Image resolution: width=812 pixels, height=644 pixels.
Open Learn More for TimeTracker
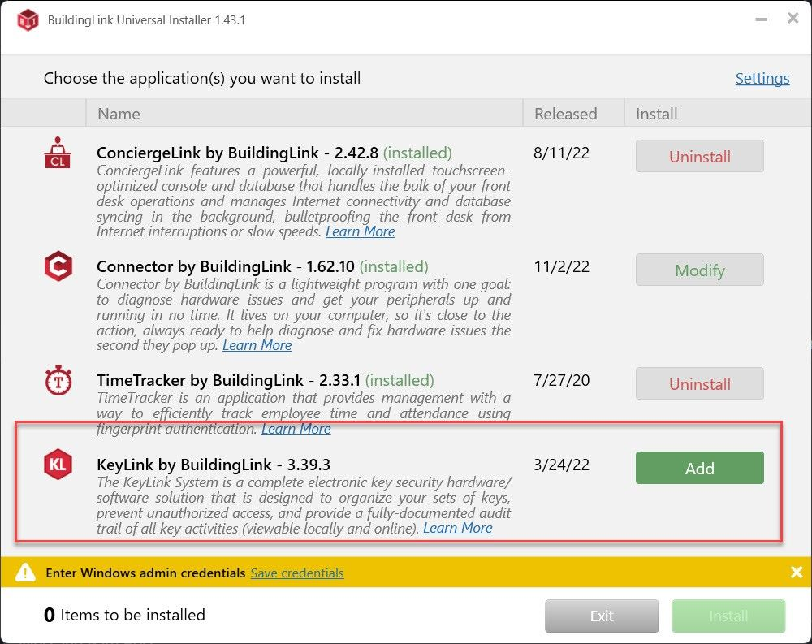tap(296, 429)
